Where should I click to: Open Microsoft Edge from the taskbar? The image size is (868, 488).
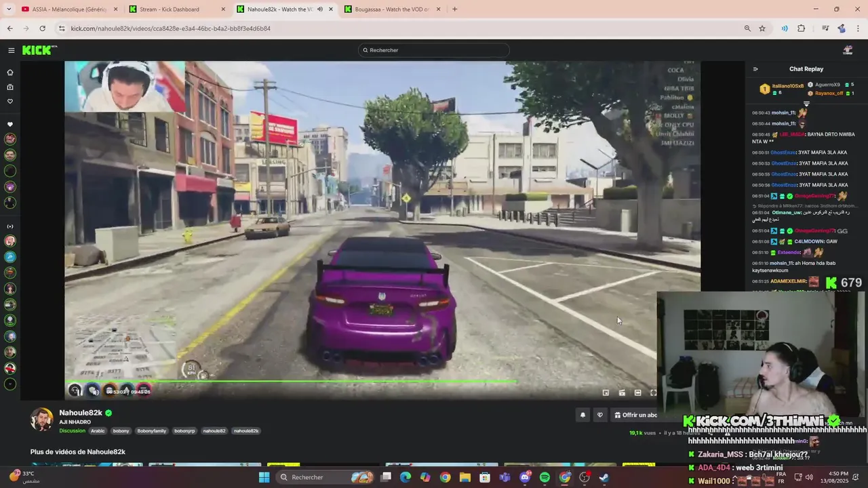[x=406, y=477]
